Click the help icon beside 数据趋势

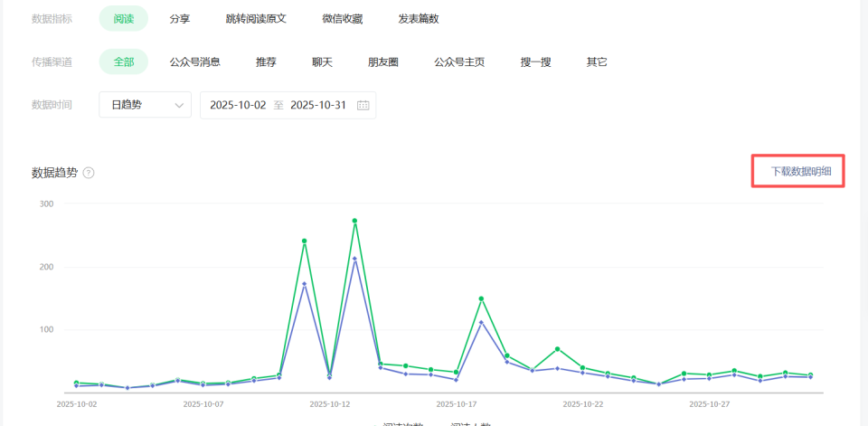click(x=89, y=173)
